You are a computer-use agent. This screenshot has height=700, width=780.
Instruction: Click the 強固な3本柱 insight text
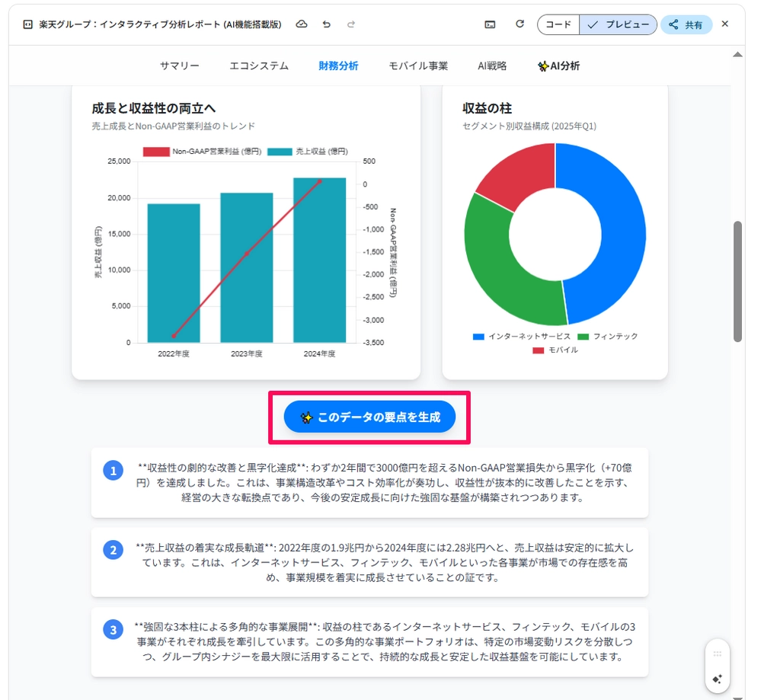[385, 642]
